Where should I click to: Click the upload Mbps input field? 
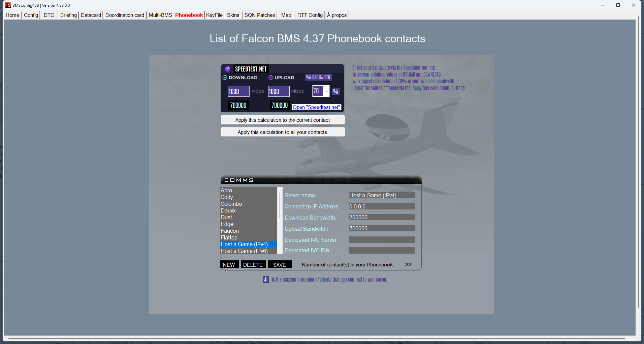click(279, 91)
